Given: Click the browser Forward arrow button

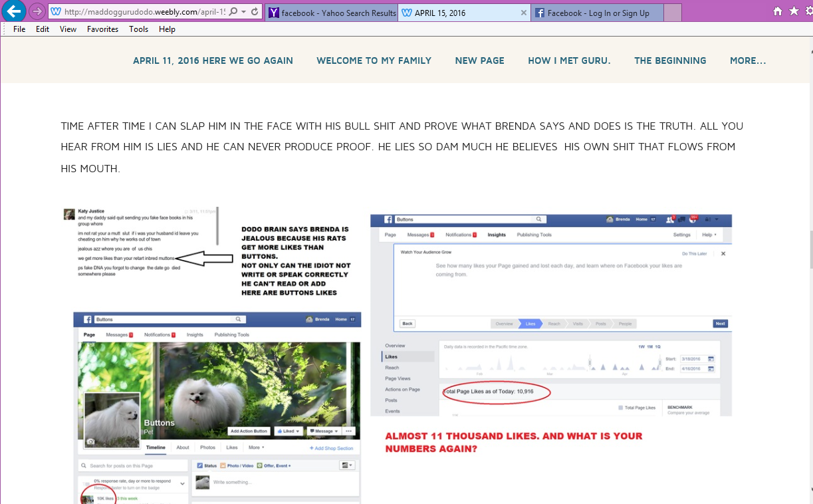Looking at the screenshot, I should (37, 12).
